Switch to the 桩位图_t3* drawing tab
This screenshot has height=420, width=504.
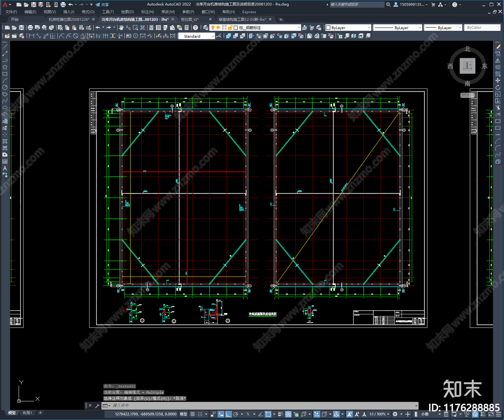pos(190,20)
